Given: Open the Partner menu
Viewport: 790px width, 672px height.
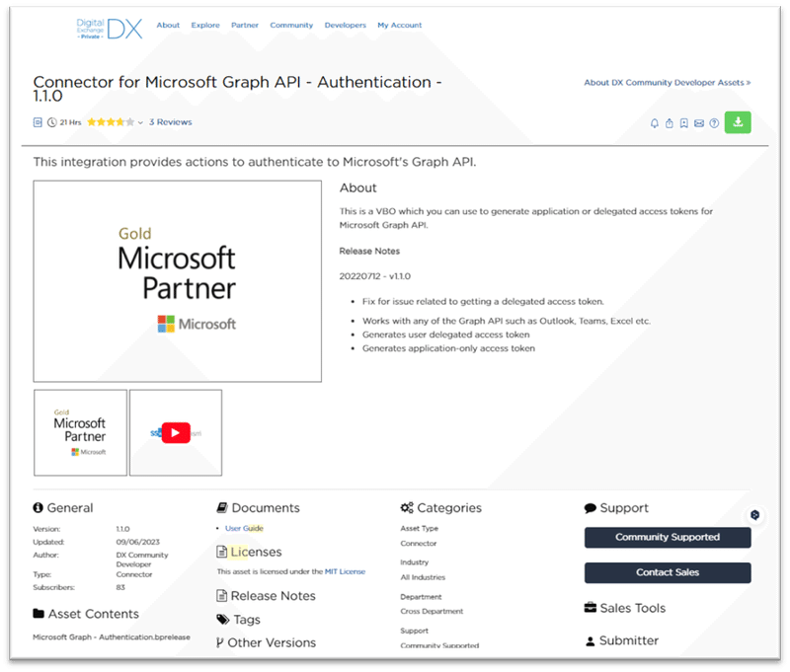Looking at the screenshot, I should [x=244, y=26].
